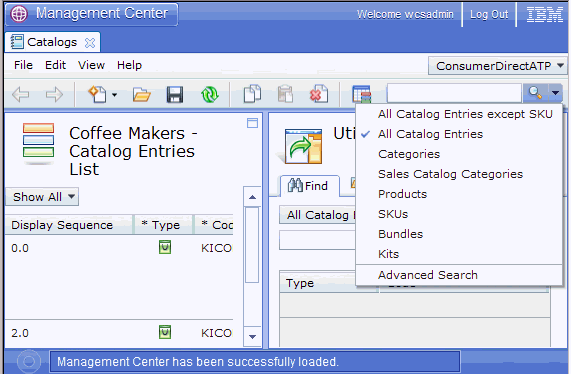This screenshot has width=571, height=374.
Task: Close the Catalogs tab
Action: (x=90, y=43)
